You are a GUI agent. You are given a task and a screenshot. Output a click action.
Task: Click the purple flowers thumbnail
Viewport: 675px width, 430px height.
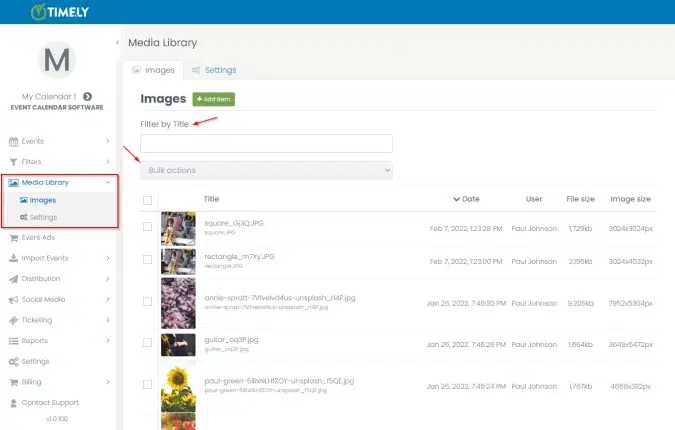(x=178, y=303)
